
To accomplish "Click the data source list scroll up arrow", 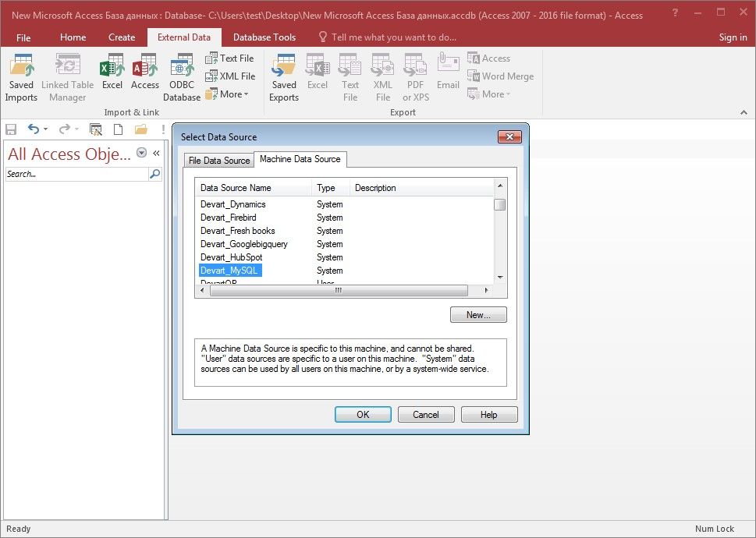I will click(500, 186).
